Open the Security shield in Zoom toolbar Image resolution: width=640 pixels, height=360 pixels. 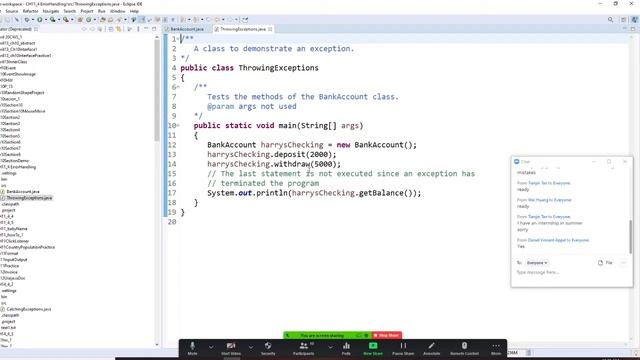(268, 348)
